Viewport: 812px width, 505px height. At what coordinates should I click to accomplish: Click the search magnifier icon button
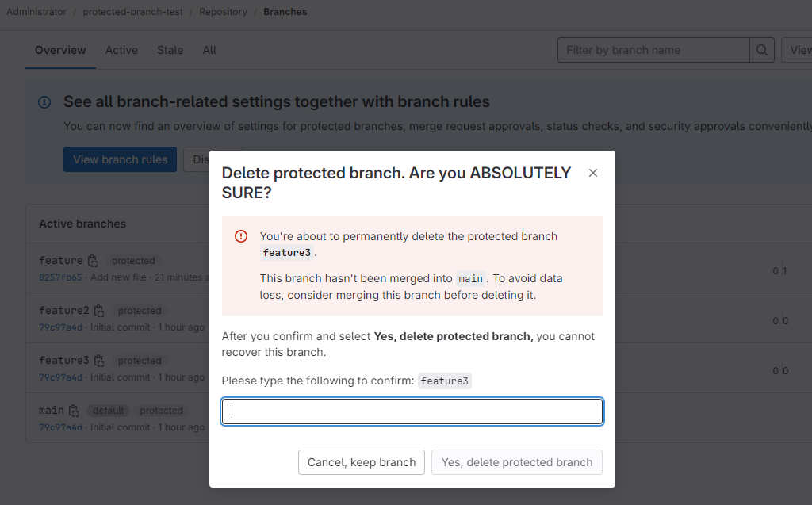pos(761,50)
